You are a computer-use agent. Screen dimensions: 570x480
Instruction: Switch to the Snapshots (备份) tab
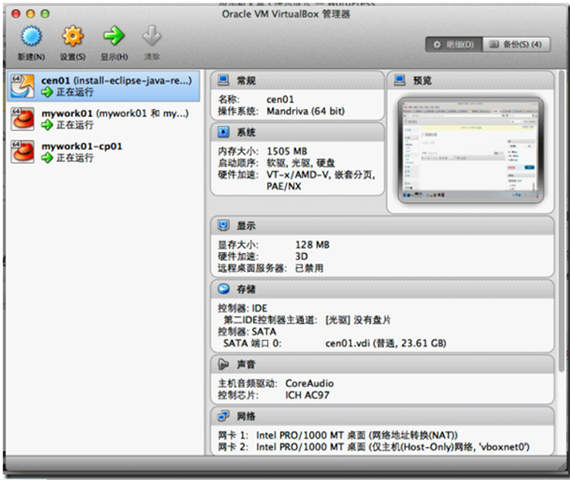point(516,44)
